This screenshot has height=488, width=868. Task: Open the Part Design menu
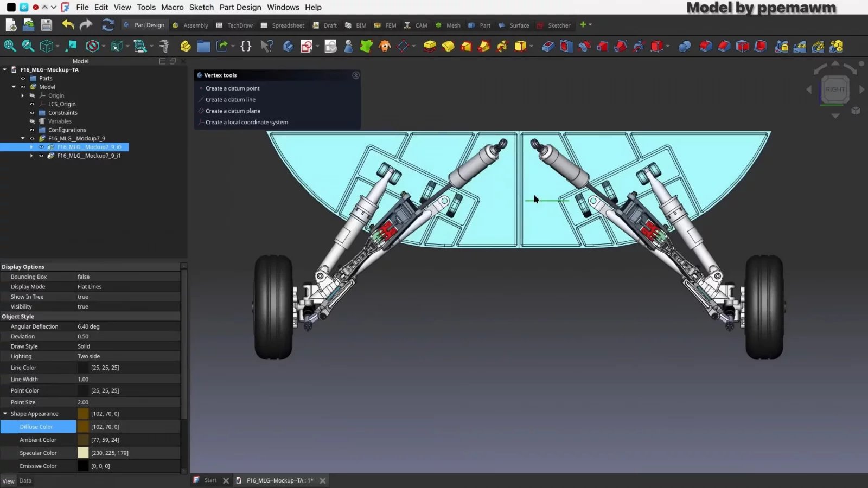[240, 7]
